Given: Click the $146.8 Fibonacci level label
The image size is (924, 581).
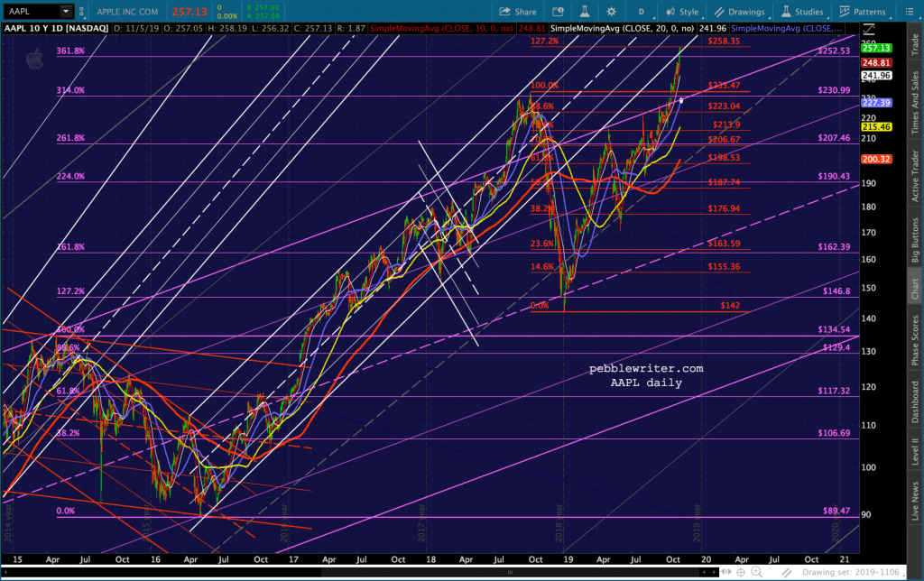Looking at the screenshot, I should (836, 291).
